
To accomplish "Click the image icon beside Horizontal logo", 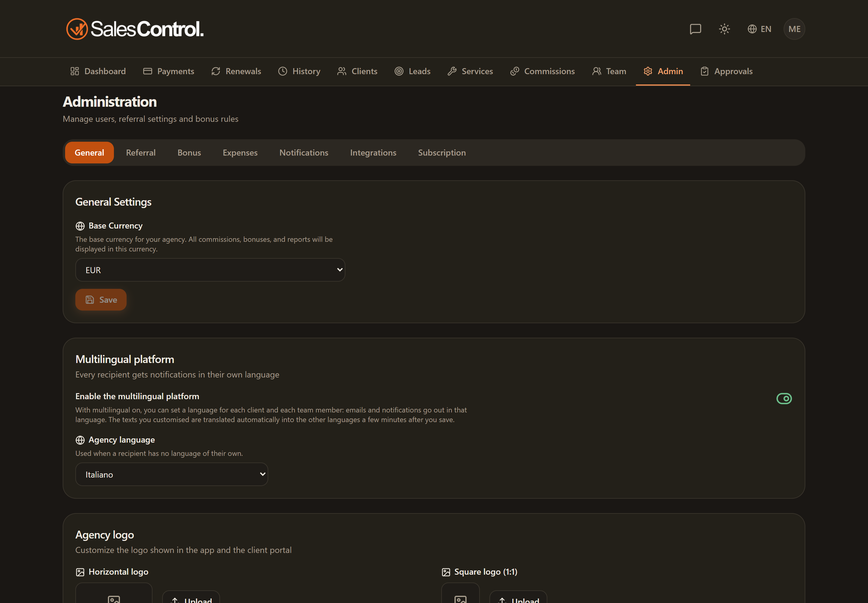I will click(80, 572).
